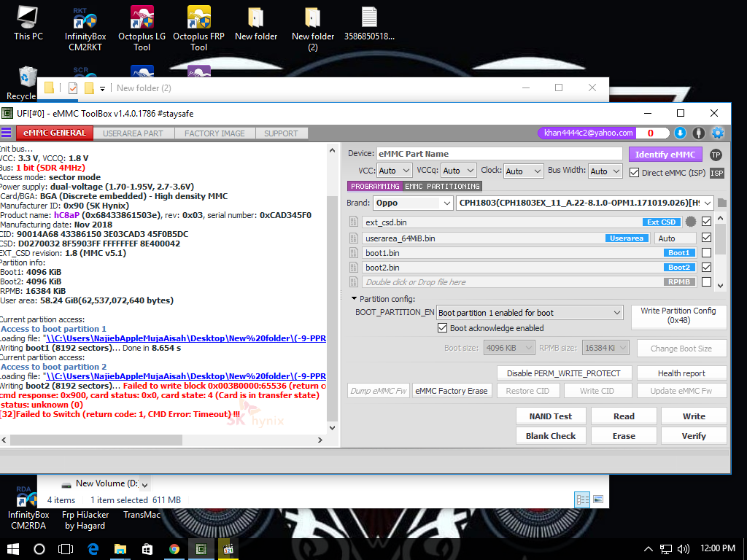Click the ISP badge icon
The image size is (747, 560).
(717, 173)
